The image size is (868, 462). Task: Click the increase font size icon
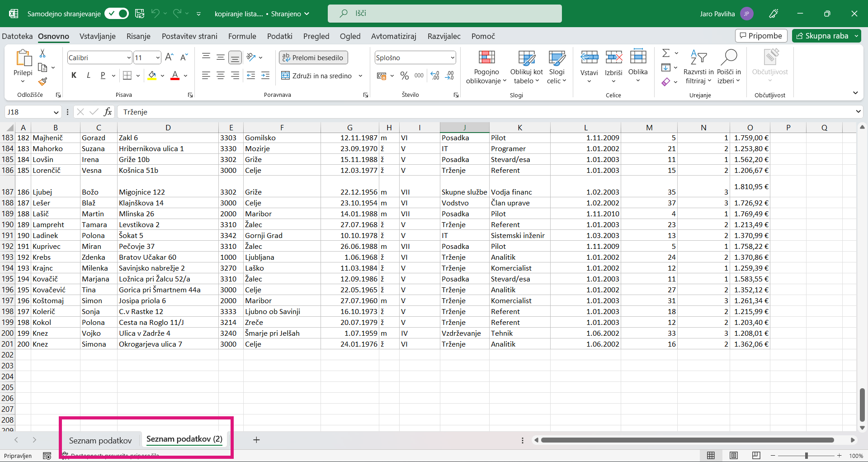pyautogui.click(x=169, y=57)
